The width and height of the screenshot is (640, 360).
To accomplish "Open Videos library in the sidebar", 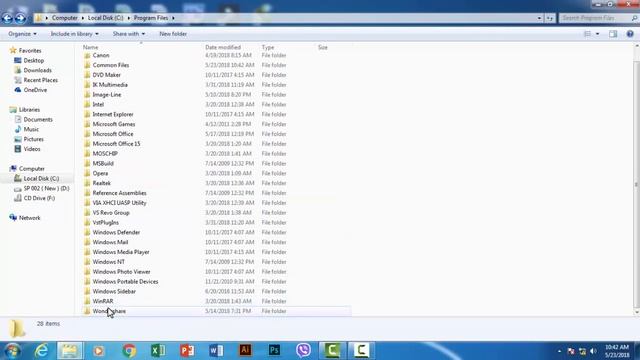I will click(x=32, y=149).
